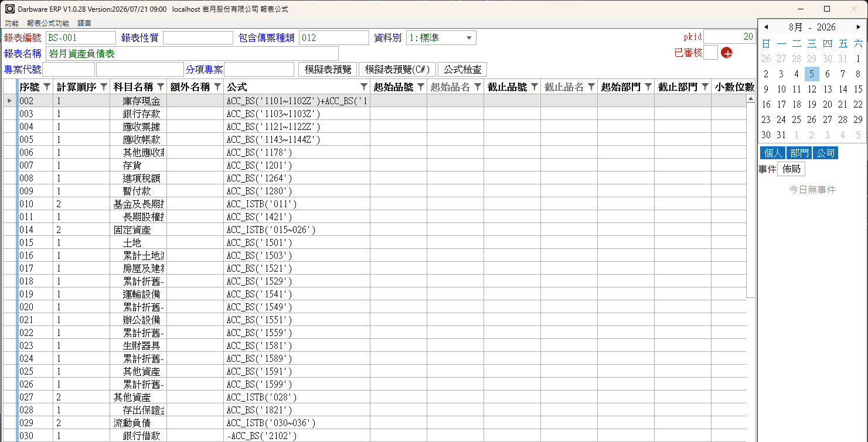Image resolution: width=868 pixels, height=442 pixels.
Task: Focus the 報表編號 field containing BS-001
Action: [x=81, y=38]
